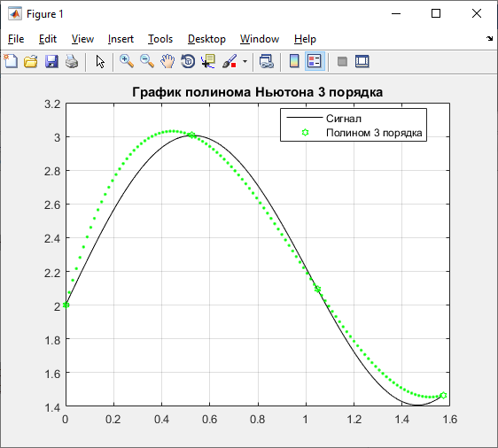Open a file with the folder icon

[31, 61]
